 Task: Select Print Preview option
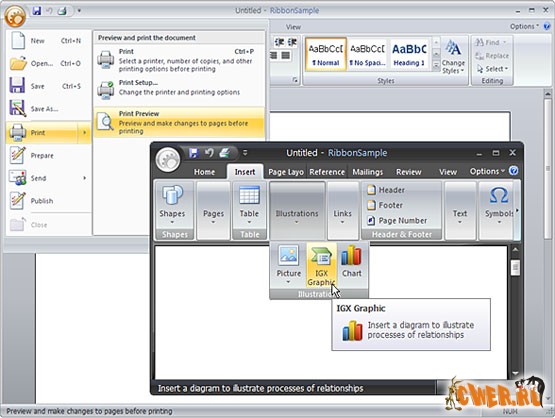179,122
